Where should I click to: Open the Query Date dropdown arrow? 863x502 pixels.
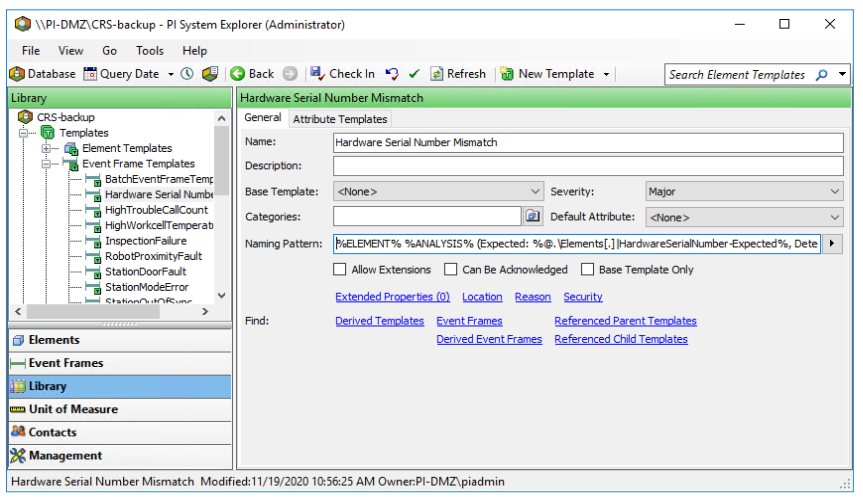click(x=171, y=74)
